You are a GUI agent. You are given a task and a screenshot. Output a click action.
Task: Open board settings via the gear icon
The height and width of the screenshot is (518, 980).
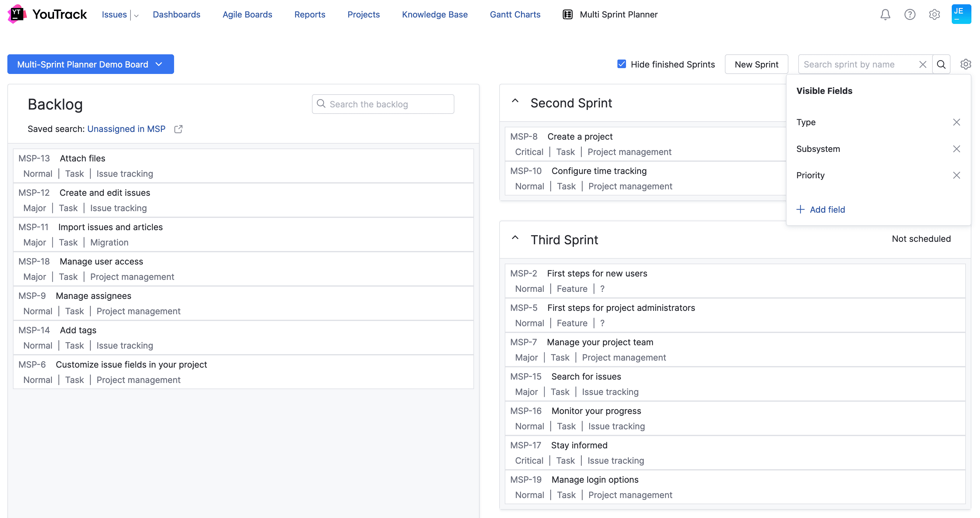[x=966, y=64]
